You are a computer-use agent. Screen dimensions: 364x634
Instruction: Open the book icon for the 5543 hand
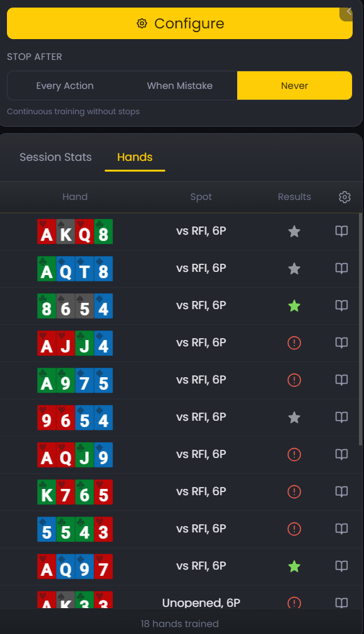(x=341, y=529)
